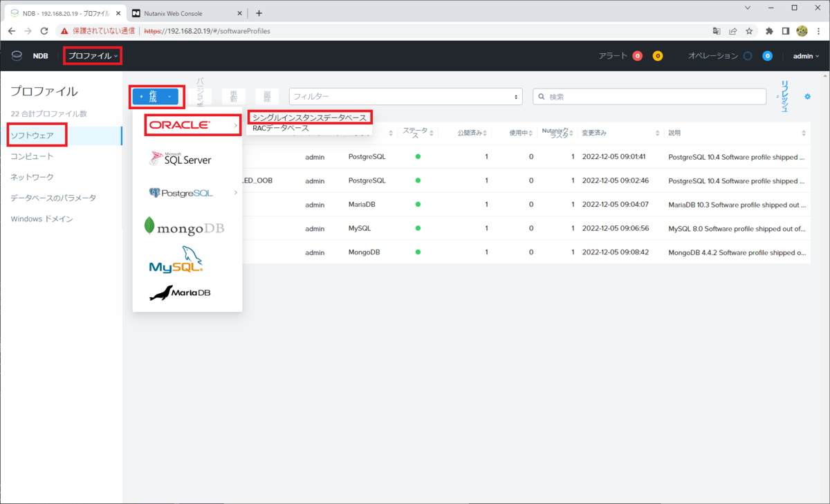Choose MariaDB in the create menu
Image resolution: width=830 pixels, height=504 pixels.
tap(180, 293)
